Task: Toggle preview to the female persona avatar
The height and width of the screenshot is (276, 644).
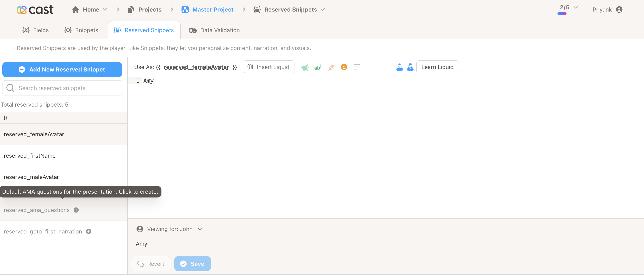Action: (x=410, y=67)
